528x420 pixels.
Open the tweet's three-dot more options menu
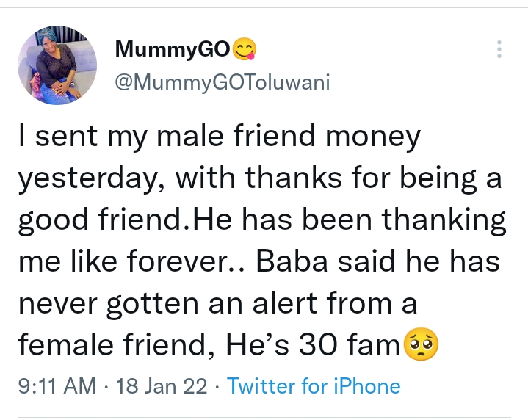coord(499,49)
